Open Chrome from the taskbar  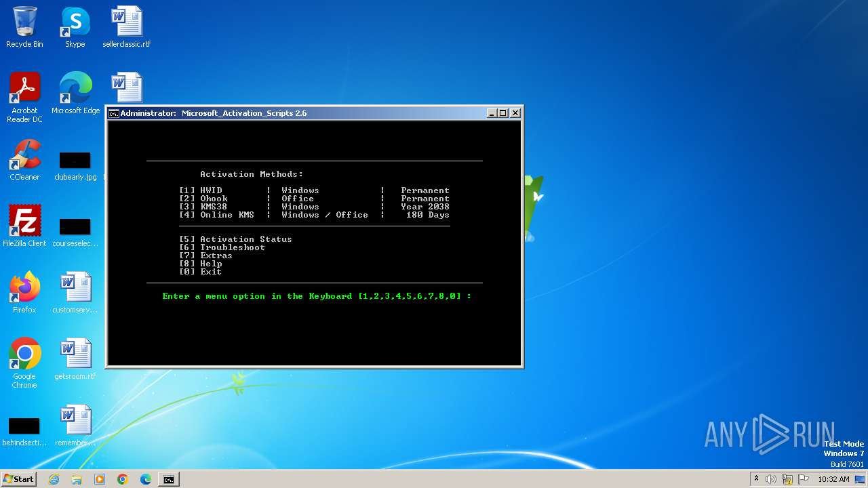click(x=123, y=479)
